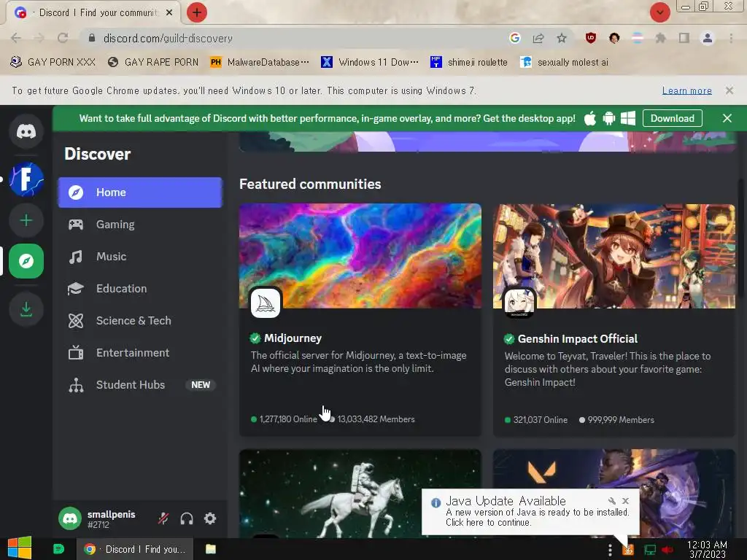Open the wrench options in the Java notification
The image size is (747, 560).
612,501
